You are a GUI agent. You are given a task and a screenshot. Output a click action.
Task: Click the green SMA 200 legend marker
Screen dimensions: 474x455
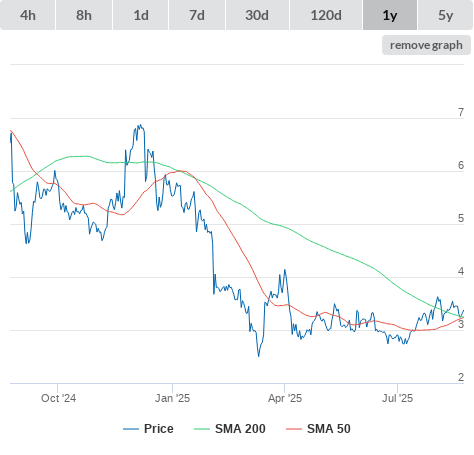click(202, 429)
